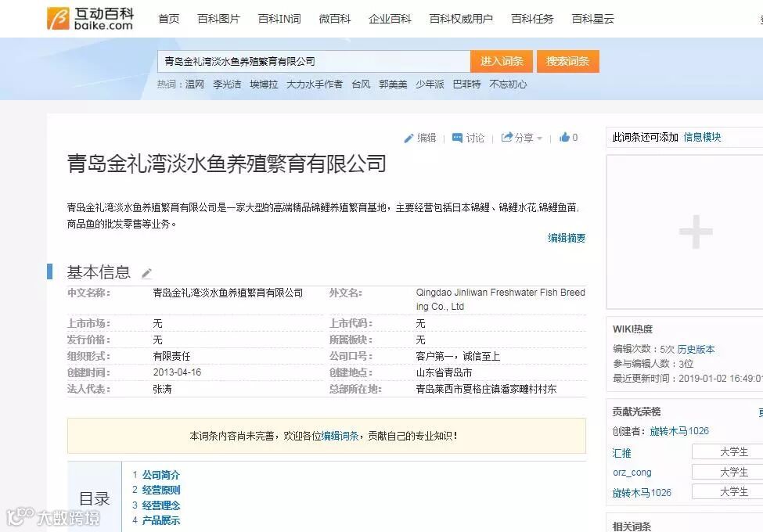
Task: Click the 法人代表 value 张涛
Action: point(162,389)
